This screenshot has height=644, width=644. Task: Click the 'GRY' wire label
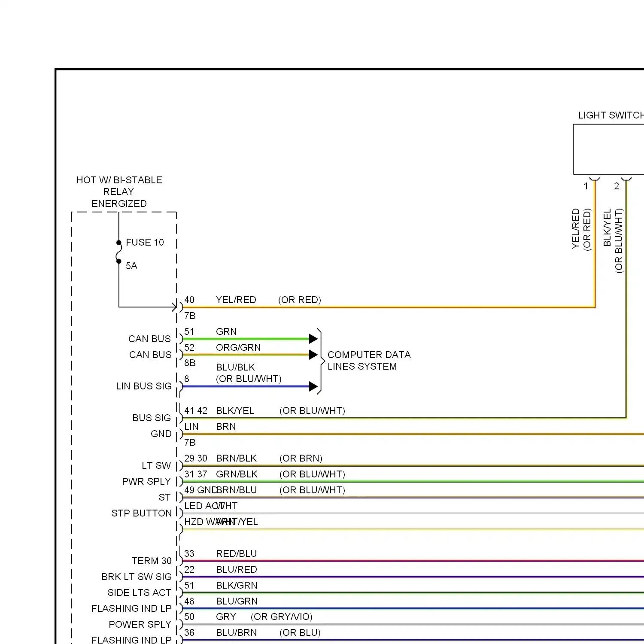click(226, 617)
